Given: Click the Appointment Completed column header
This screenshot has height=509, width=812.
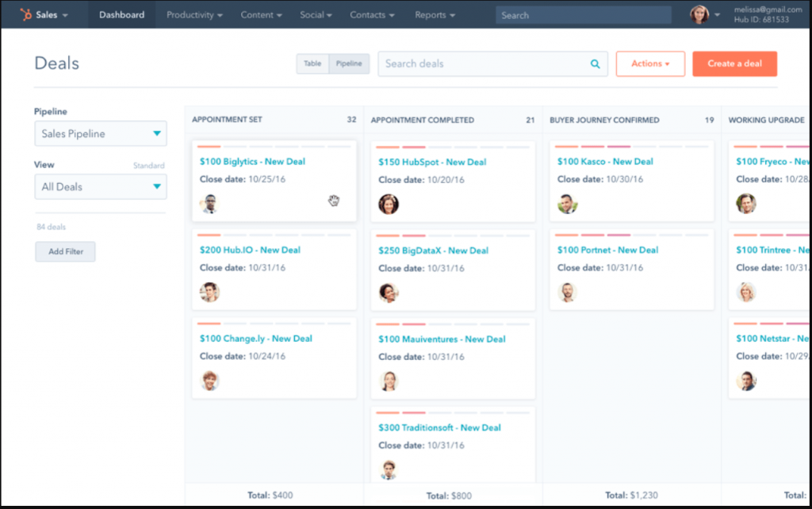Looking at the screenshot, I should [x=422, y=121].
